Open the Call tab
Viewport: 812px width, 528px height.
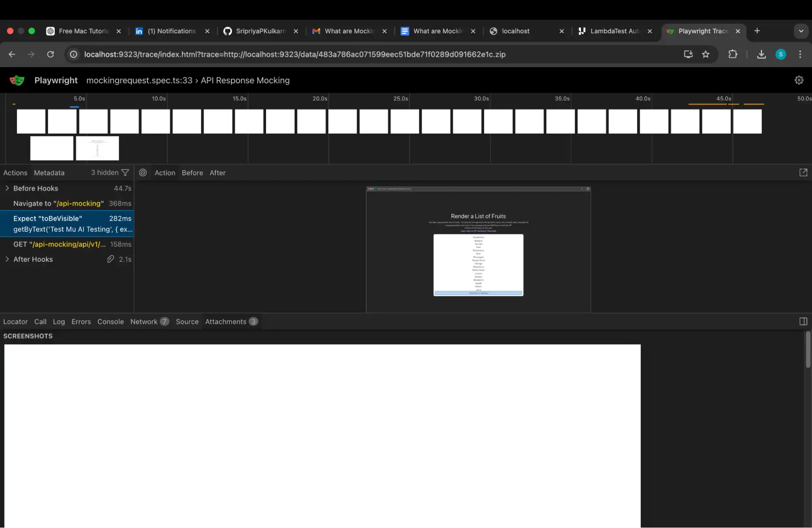pos(40,322)
